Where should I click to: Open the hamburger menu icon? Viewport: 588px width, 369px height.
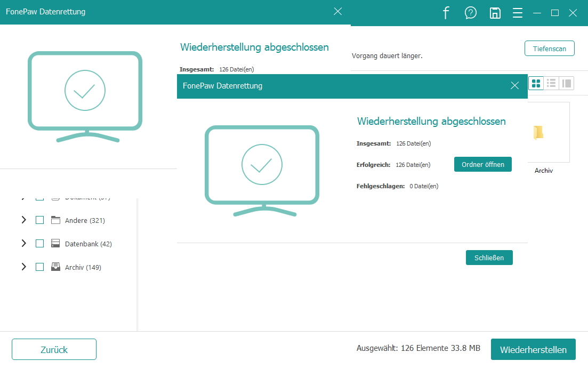click(518, 13)
